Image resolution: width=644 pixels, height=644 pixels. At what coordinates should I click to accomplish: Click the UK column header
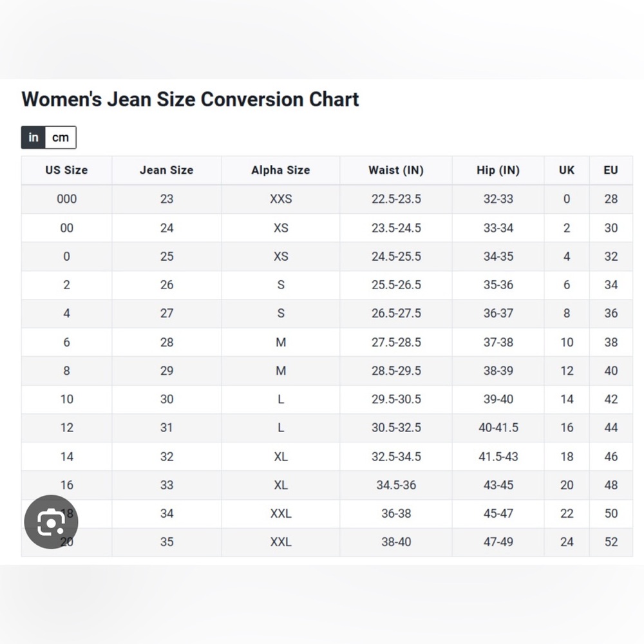(x=567, y=170)
